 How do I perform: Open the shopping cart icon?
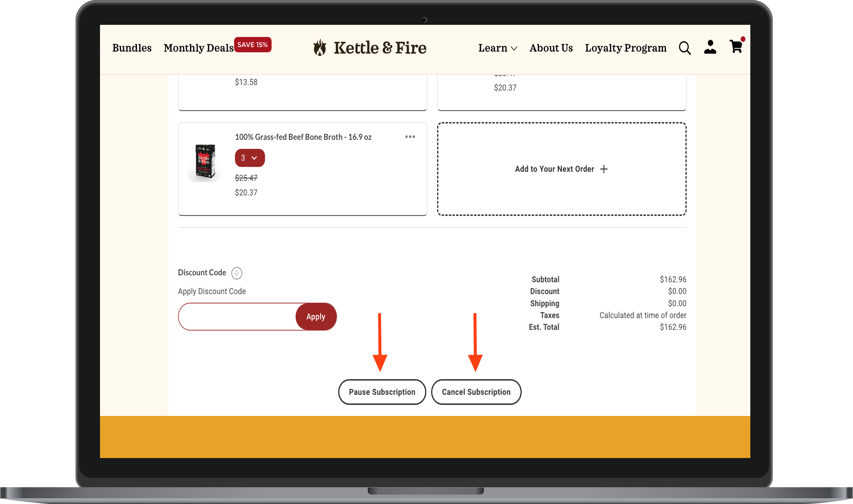pos(737,46)
